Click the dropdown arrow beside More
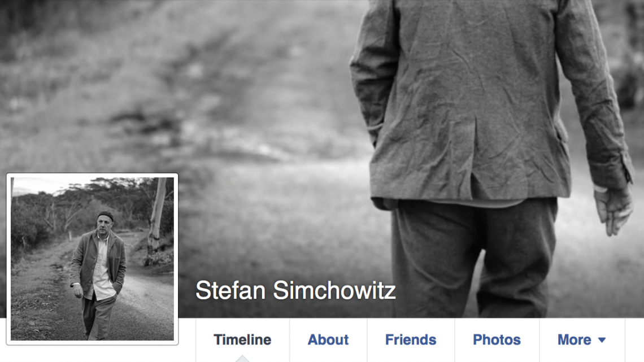The width and height of the screenshot is (644, 362). [x=602, y=340]
